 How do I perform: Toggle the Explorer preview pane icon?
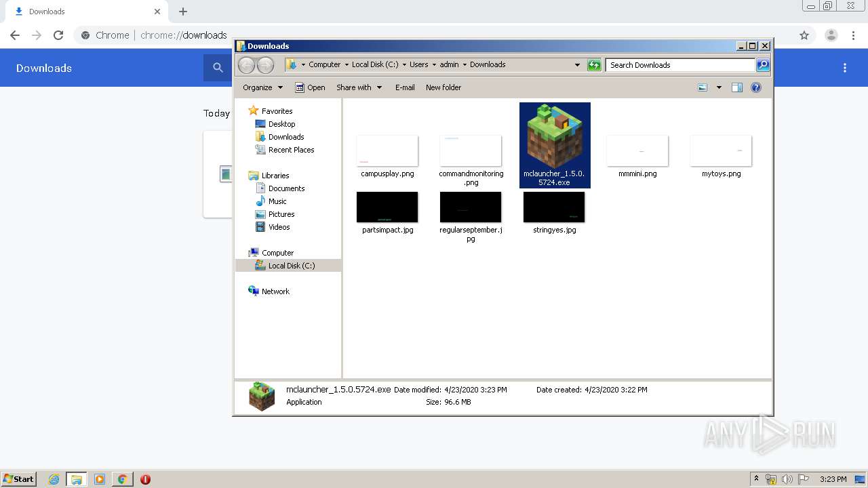737,87
